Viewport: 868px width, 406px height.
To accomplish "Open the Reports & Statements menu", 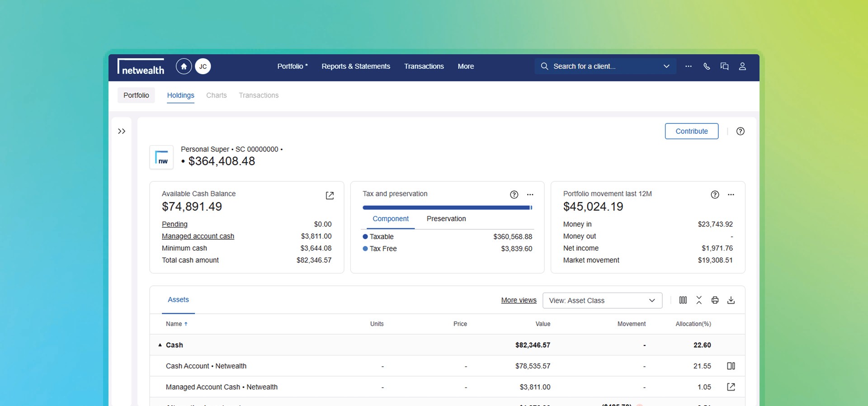I will pos(355,66).
